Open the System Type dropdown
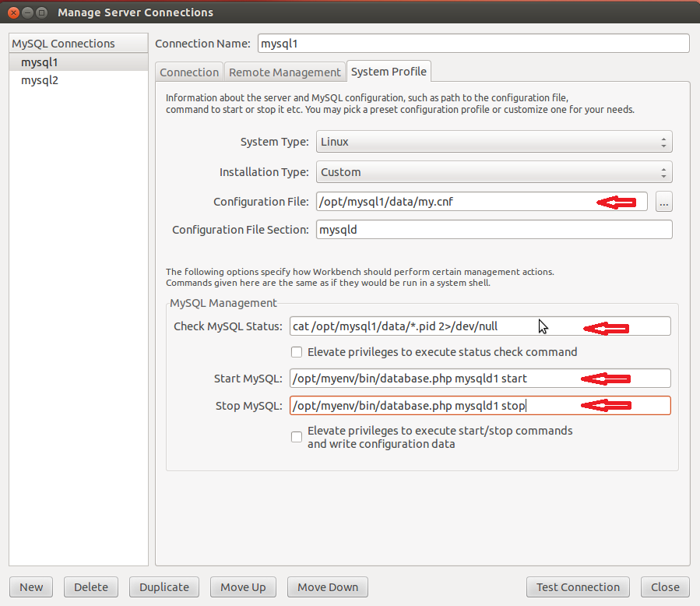700x606 pixels. click(x=494, y=142)
